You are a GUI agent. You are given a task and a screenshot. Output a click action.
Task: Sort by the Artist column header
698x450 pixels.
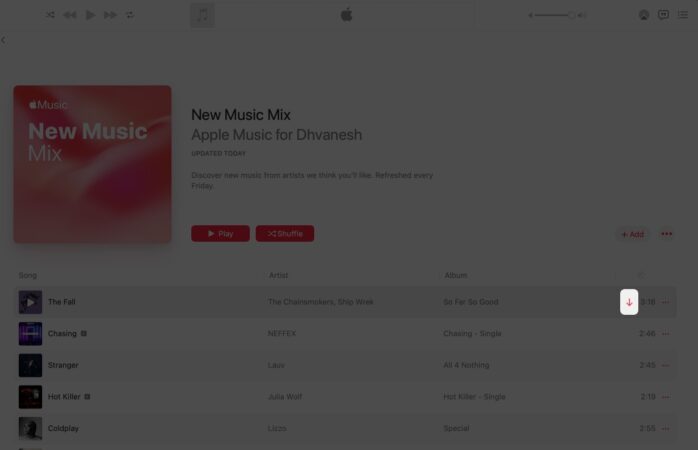[x=278, y=276]
